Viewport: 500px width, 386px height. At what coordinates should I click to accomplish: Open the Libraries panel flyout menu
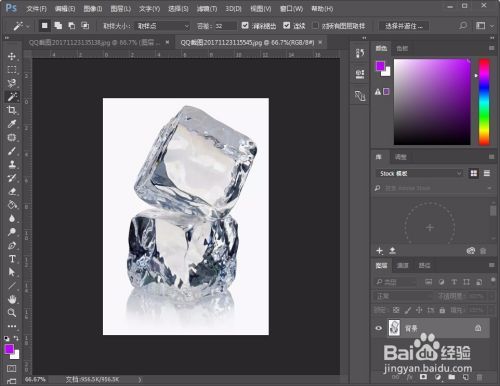(491, 157)
